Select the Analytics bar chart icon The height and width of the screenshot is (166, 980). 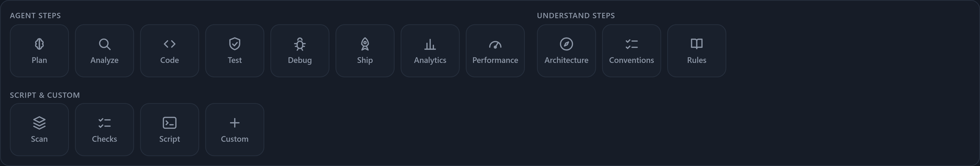430,44
